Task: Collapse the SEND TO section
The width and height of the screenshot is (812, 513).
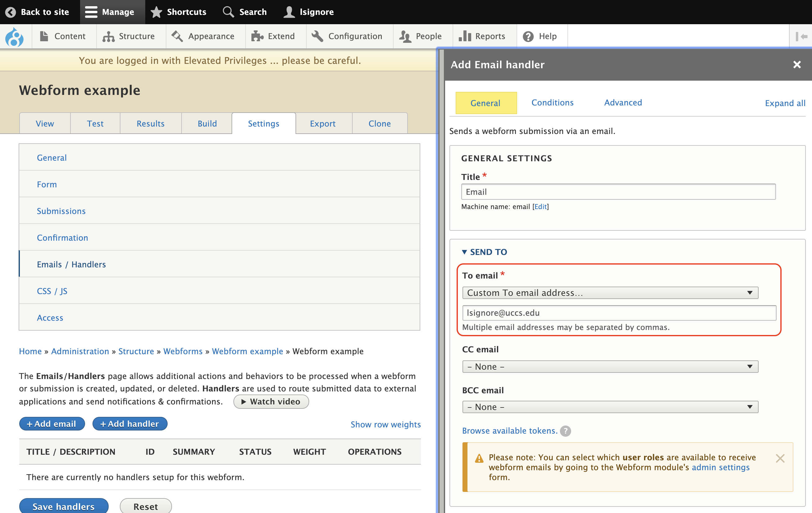Action: [x=484, y=252]
